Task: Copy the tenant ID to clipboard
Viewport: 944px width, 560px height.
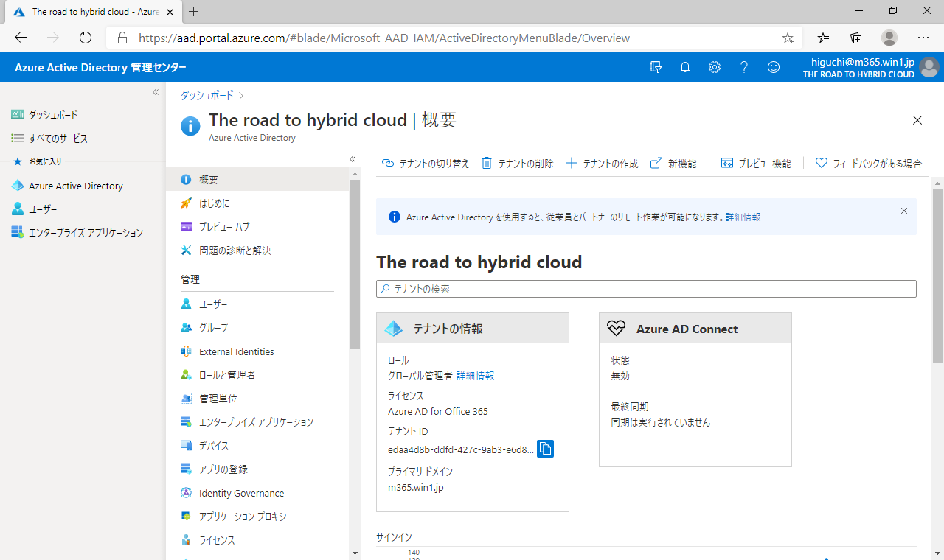Action: point(545,449)
